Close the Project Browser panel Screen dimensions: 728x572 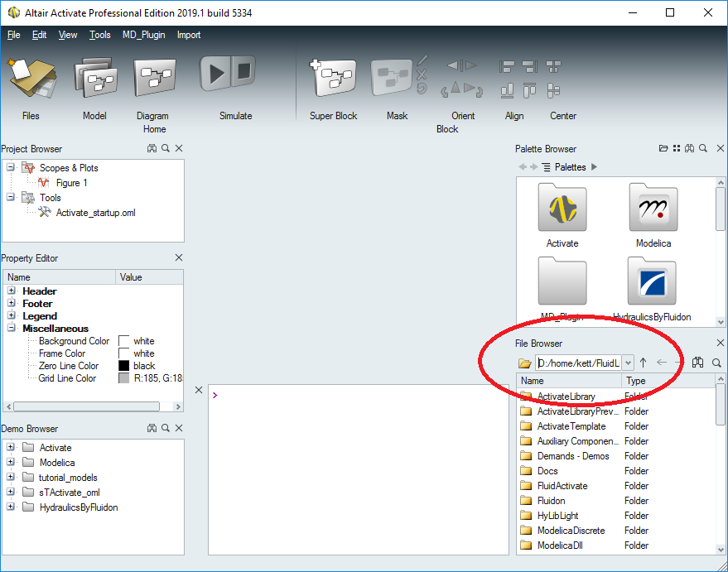[x=179, y=148]
